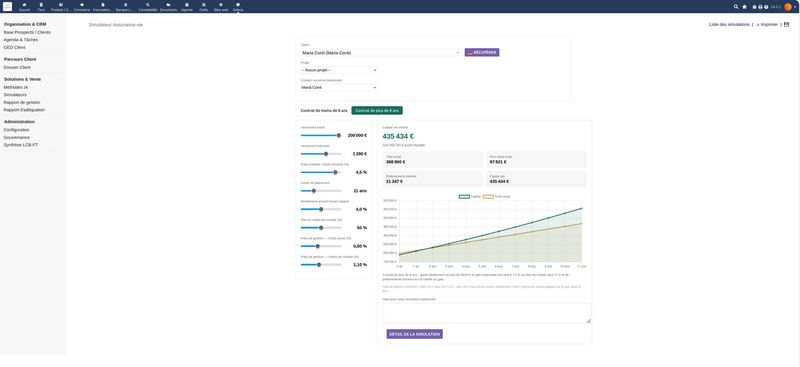The image size is (800, 367).
Task: Open Liste des simulations link
Action: click(x=729, y=25)
